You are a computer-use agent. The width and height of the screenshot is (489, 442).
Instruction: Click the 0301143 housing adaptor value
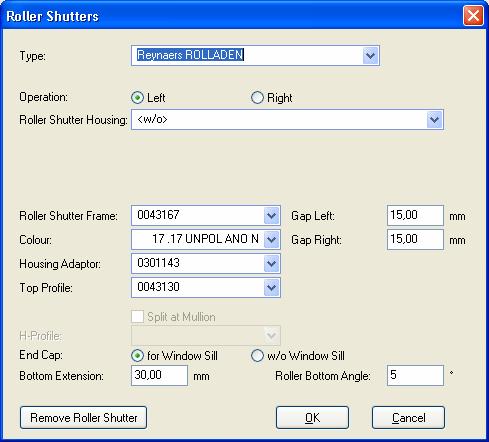click(x=158, y=263)
